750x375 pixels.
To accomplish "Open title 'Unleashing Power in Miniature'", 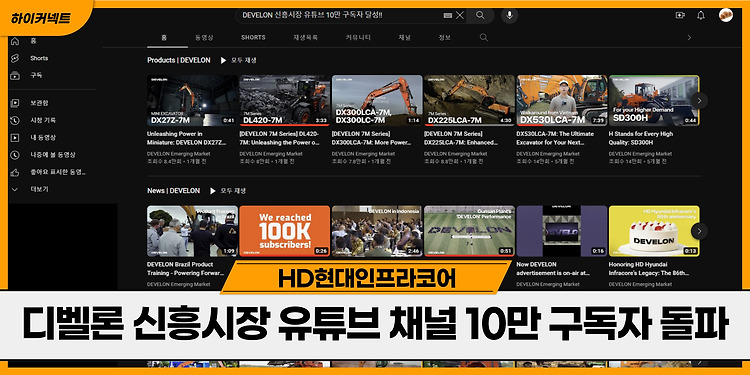I will pyautogui.click(x=186, y=138).
